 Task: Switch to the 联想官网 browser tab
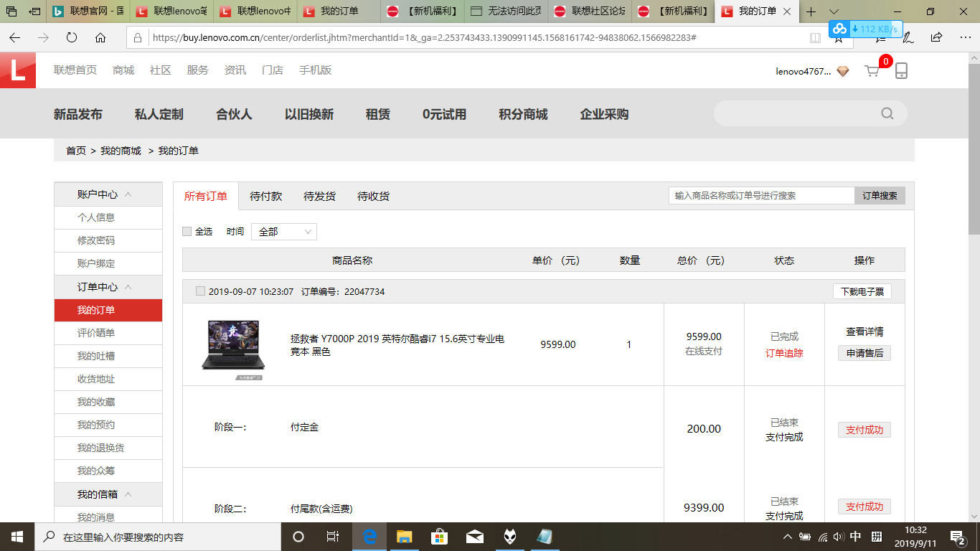click(x=88, y=11)
